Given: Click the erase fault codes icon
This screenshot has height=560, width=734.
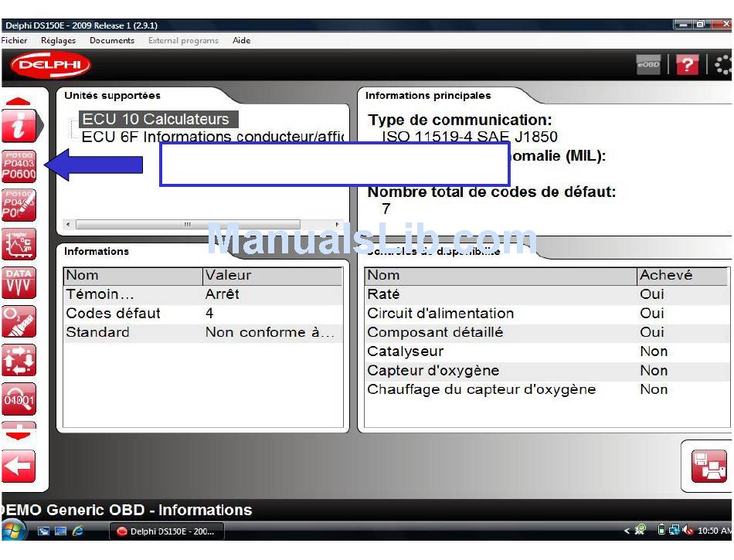Looking at the screenshot, I should [x=19, y=205].
